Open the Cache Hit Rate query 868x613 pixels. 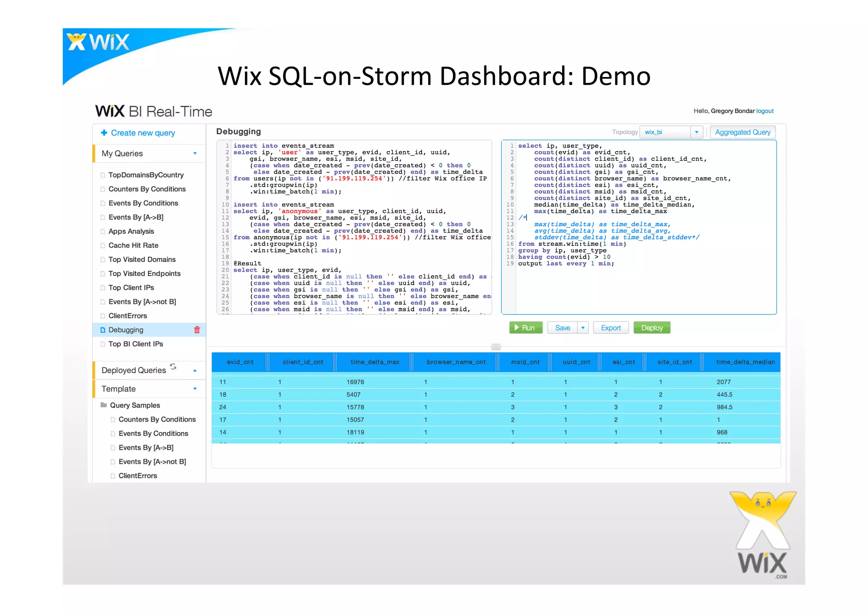(x=133, y=246)
